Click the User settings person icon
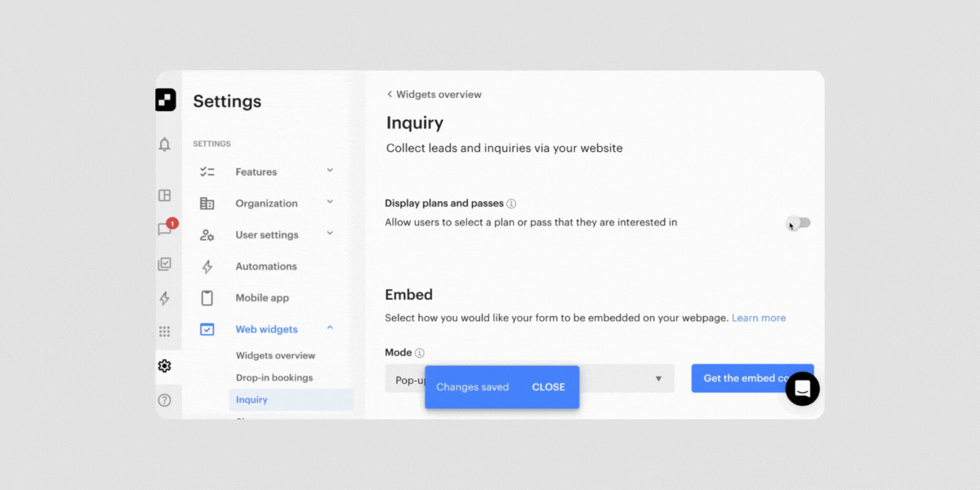The width and height of the screenshot is (980, 490). [x=207, y=235]
